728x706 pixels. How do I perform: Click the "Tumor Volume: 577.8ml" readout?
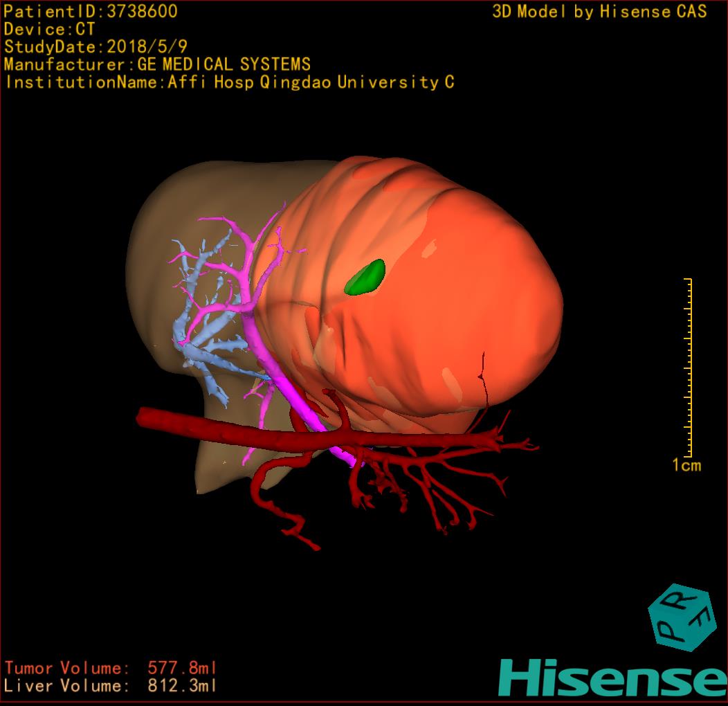click(x=111, y=668)
